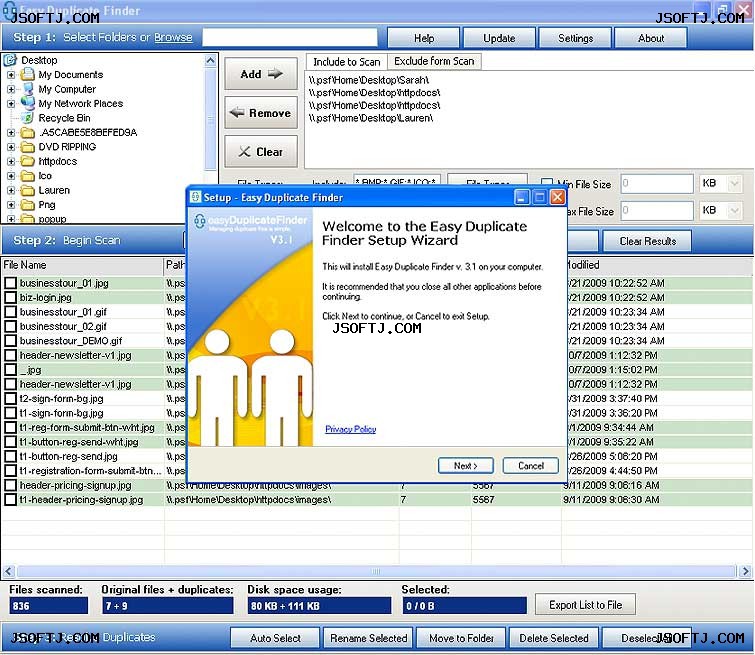
Task: Select the Recycle Bin icon
Action: [x=28, y=118]
